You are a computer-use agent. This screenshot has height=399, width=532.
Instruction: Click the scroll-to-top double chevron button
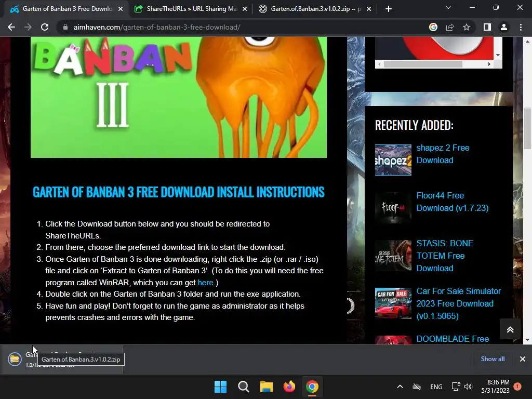510,329
